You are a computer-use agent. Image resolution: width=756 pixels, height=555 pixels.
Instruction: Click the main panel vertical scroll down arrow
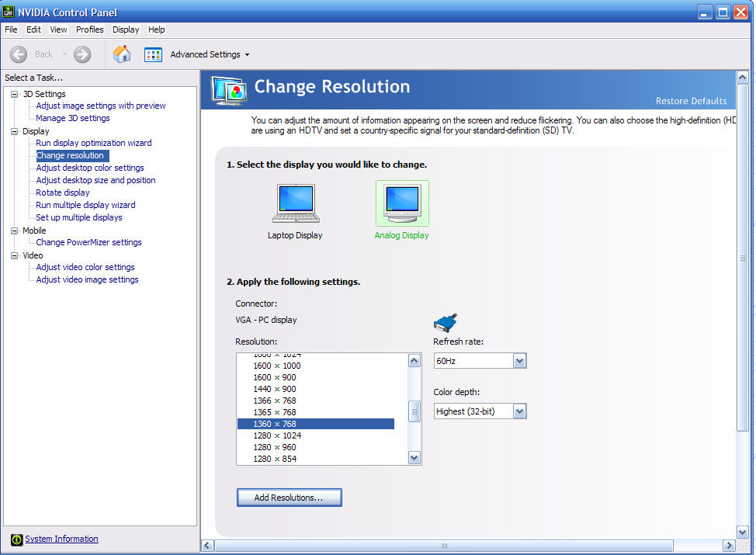click(743, 532)
